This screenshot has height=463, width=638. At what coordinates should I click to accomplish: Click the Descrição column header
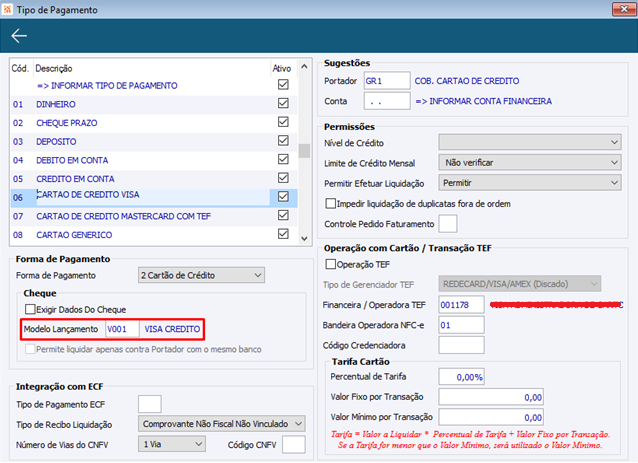(x=54, y=68)
